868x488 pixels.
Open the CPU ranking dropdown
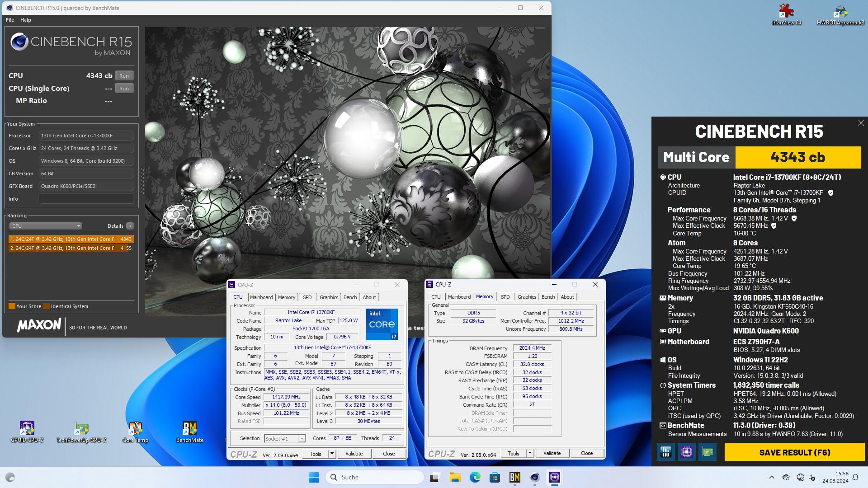pyautogui.click(x=45, y=226)
